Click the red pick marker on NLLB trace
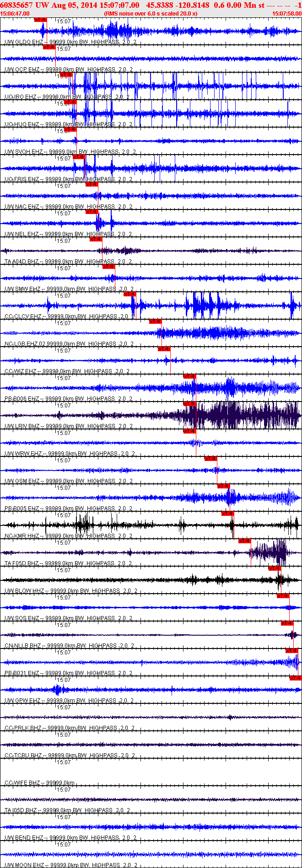This screenshot has height=868, width=302. 288,623
